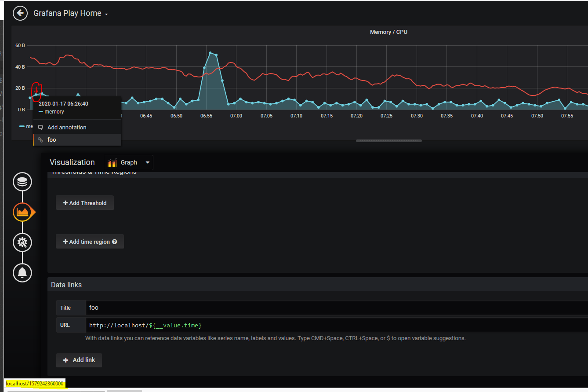Open the Queries tab with database icon
Viewport: 588px width, 392px height.
pos(22,181)
